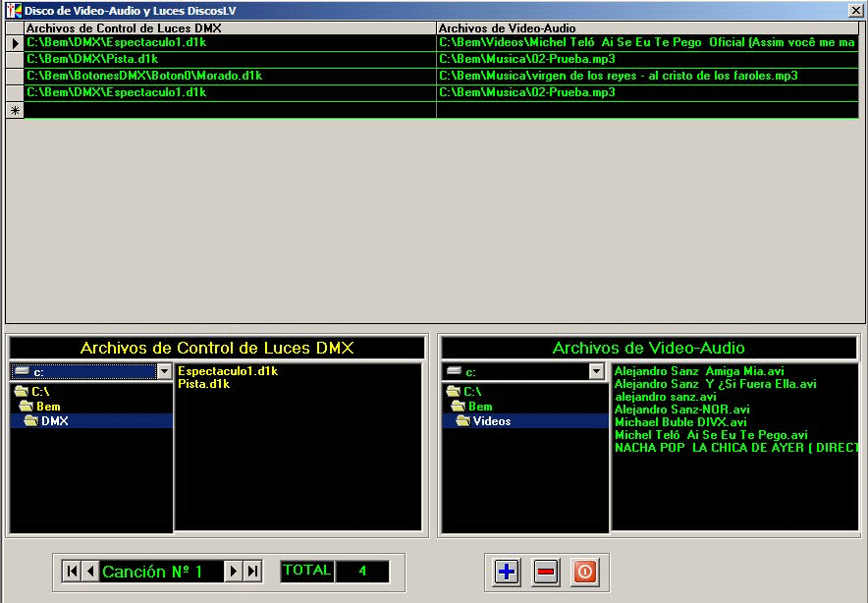Click the Archivos de Control de Luces DMX column header
This screenshot has width=868, height=603.
click(231, 28)
